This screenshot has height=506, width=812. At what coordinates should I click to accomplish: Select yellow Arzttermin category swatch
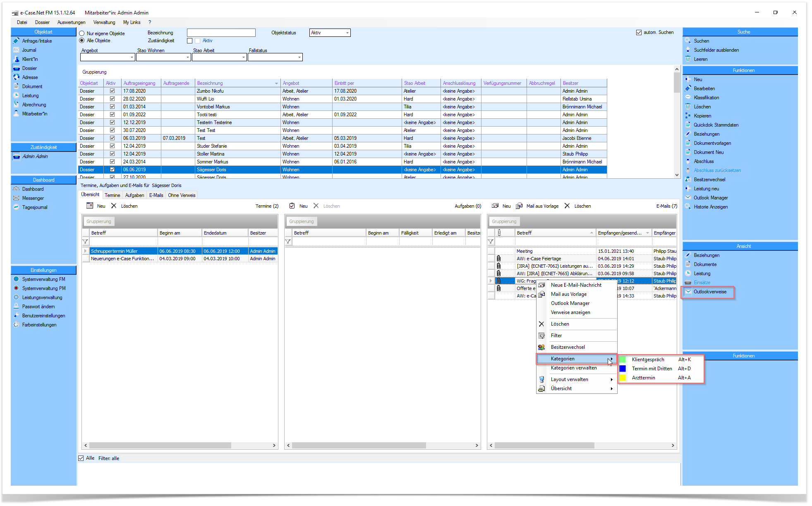tap(623, 378)
